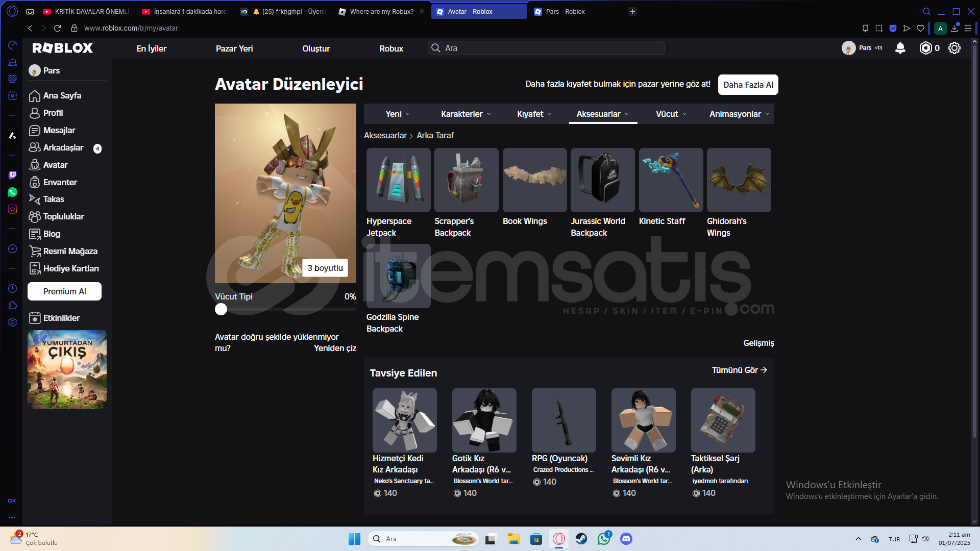
Task: Open Takas icon in sidebar
Action: (x=35, y=199)
